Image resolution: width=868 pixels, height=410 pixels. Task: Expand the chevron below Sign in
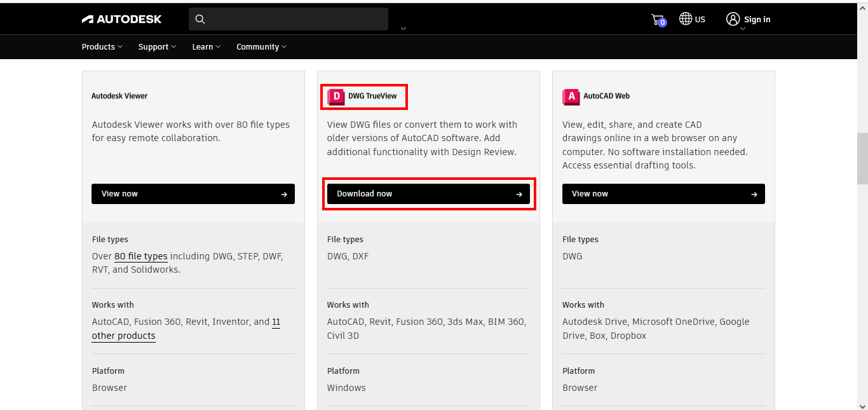pyautogui.click(x=742, y=29)
